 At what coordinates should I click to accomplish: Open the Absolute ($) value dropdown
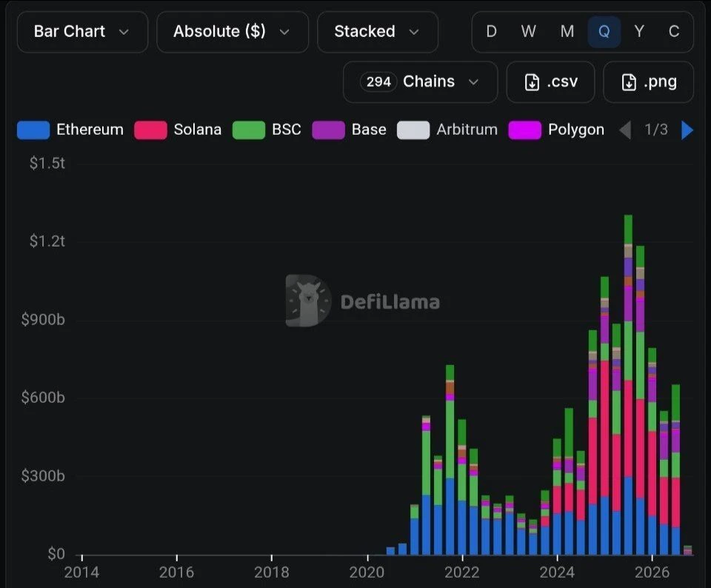[233, 32]
